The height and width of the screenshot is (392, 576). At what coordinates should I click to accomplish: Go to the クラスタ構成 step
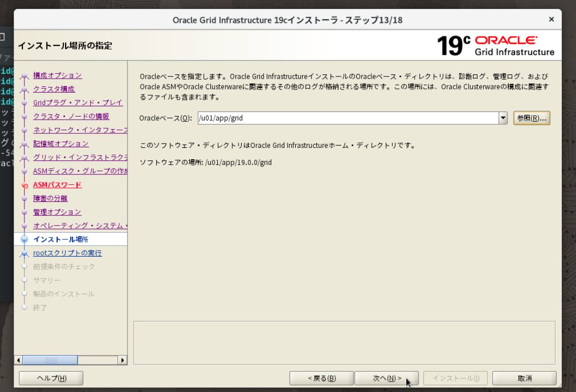pyautogui.click(x=54, y=89)
